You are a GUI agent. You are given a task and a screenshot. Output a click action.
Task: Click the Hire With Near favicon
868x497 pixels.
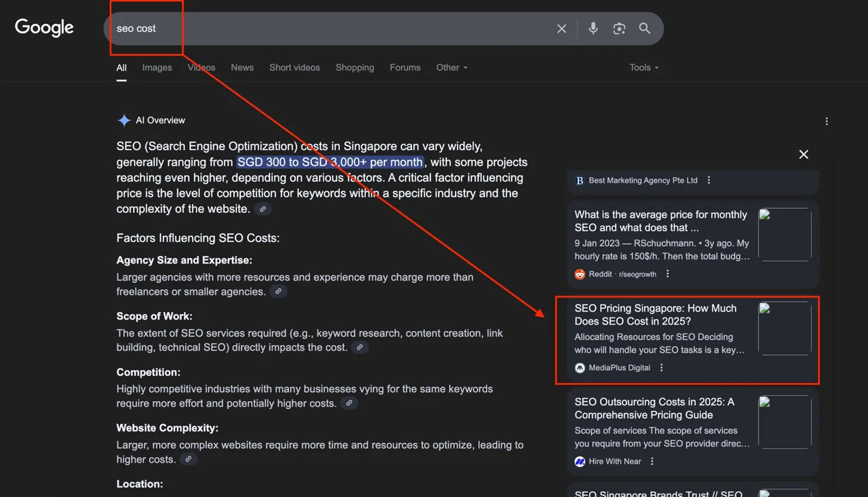580,461
